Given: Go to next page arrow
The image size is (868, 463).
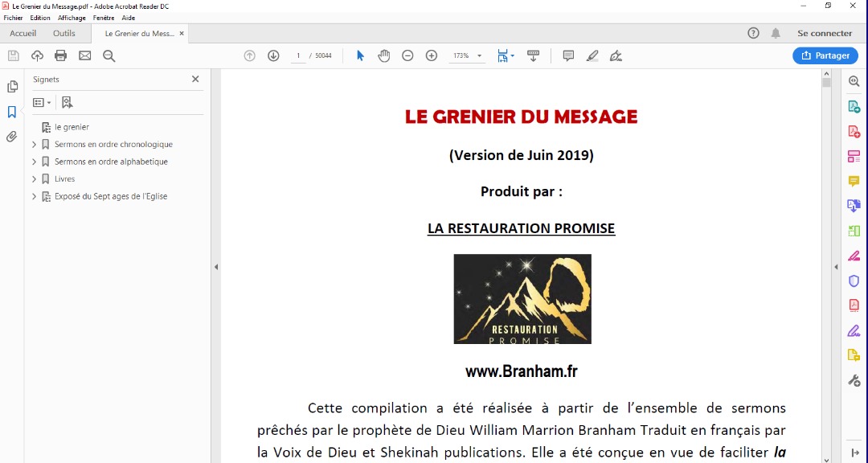Looking at the screenshot, I should [x=273, y=55].
